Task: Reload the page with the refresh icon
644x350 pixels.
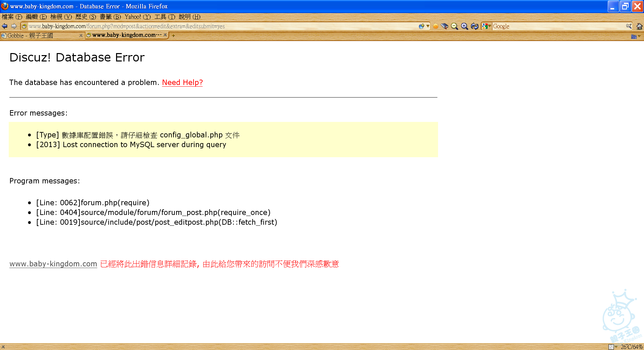Action: [x=474, y=26]
